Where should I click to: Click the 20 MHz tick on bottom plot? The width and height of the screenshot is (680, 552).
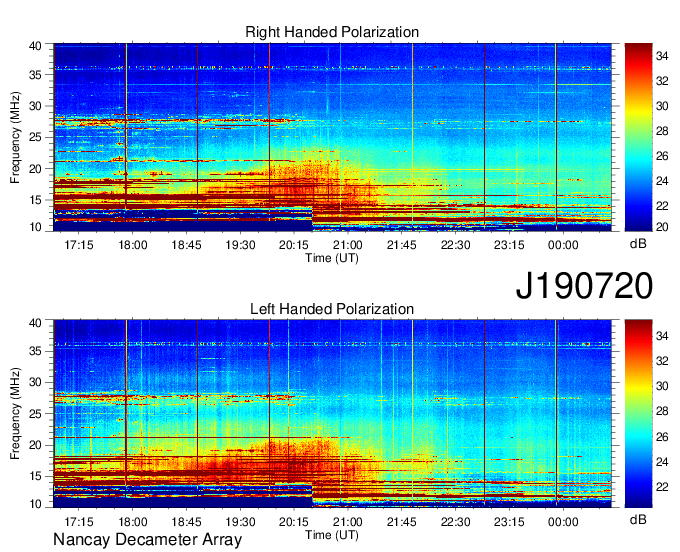[35, 445]
